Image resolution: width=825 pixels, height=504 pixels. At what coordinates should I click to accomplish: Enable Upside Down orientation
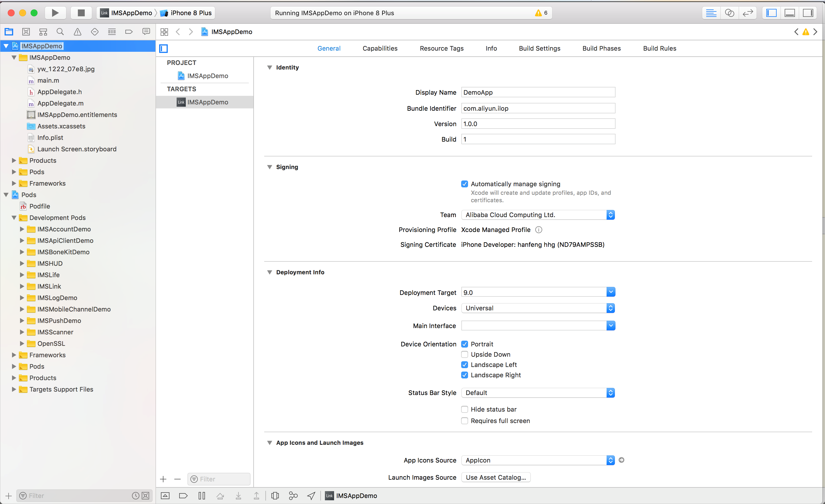(x=464, y=354)
